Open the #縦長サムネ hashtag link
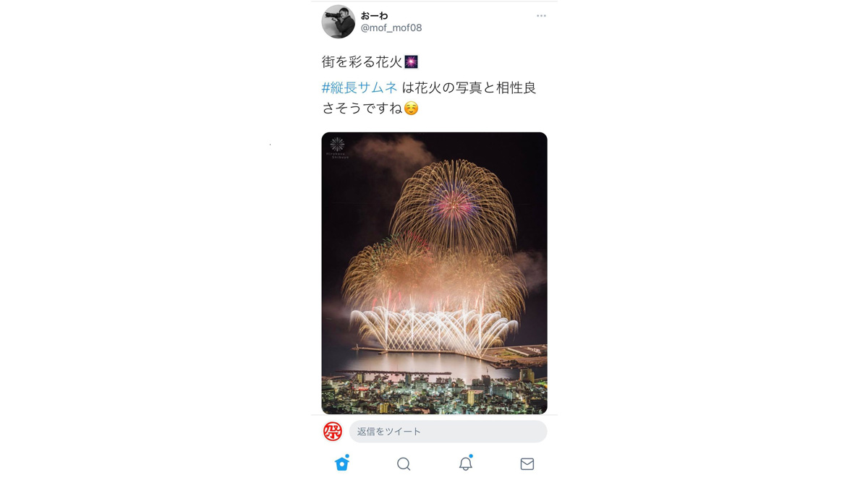The height and width of the screenshot is (488, 868). click(x=359, y=87)
